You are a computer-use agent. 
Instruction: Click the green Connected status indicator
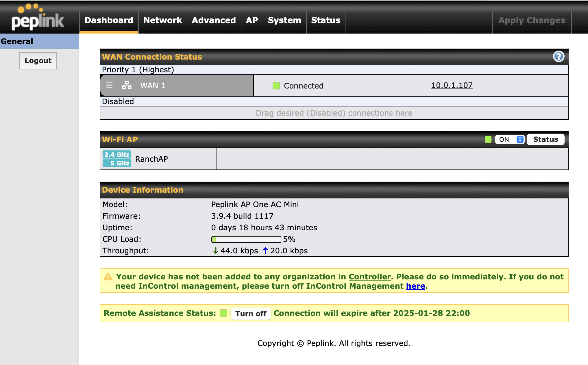tap(276, 86)
